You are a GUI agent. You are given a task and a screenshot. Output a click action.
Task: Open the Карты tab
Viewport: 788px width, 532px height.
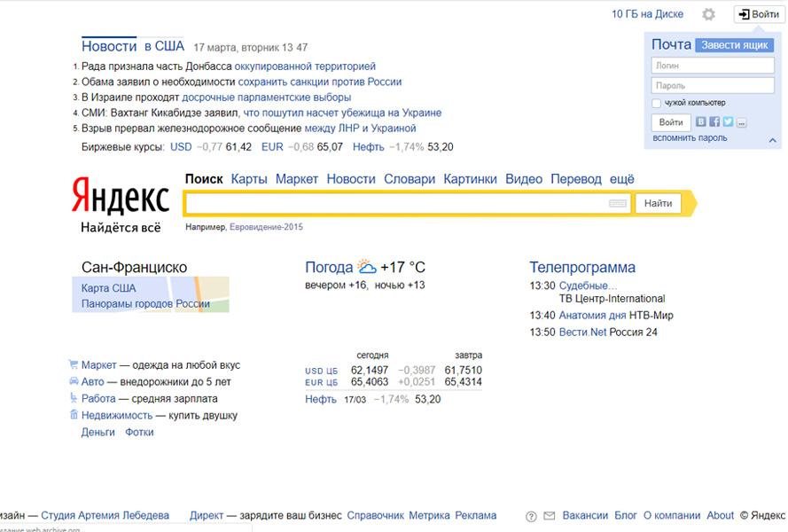click(x=249, y=179)
